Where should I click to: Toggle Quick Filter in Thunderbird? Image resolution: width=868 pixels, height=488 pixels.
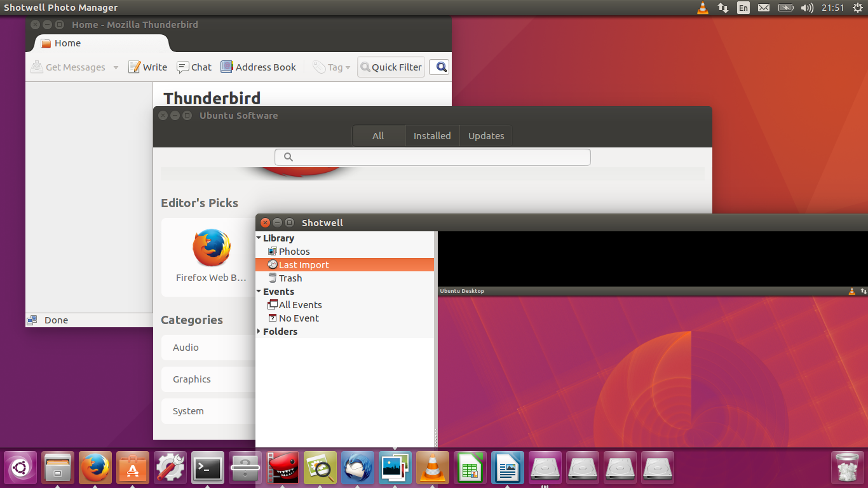391,67
